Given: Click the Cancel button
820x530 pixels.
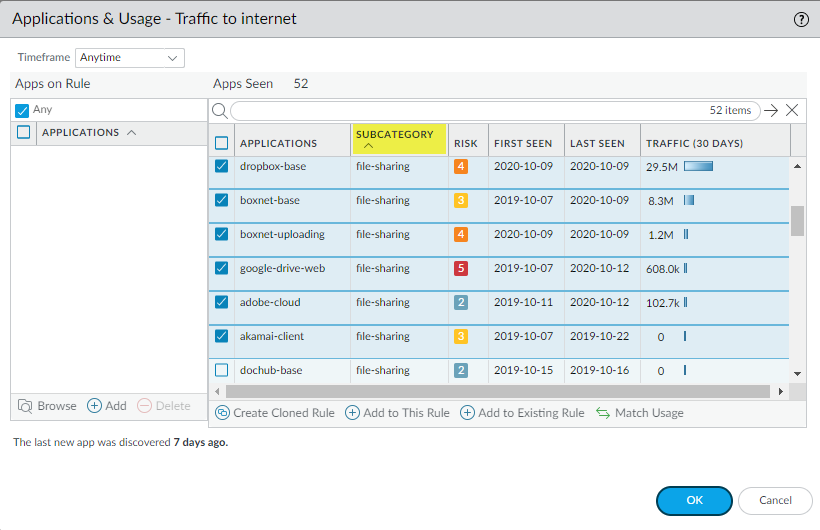Looking at the screenshot, I should [x=775, y=500].
